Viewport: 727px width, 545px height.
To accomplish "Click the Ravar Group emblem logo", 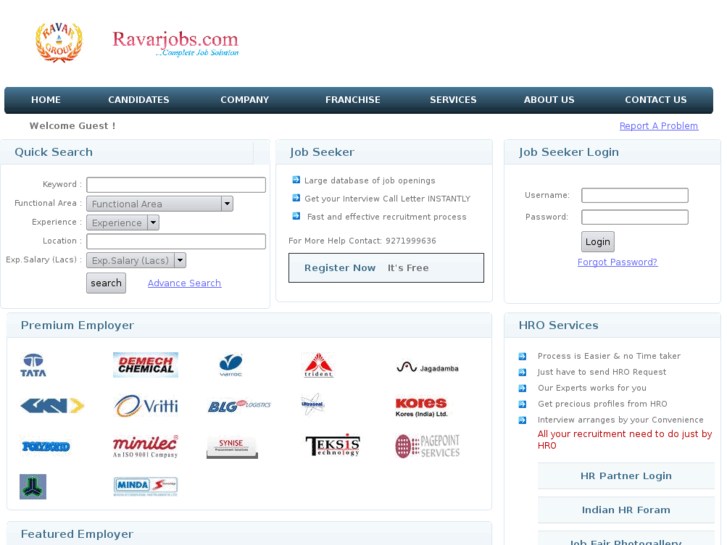I will point(59,42).
